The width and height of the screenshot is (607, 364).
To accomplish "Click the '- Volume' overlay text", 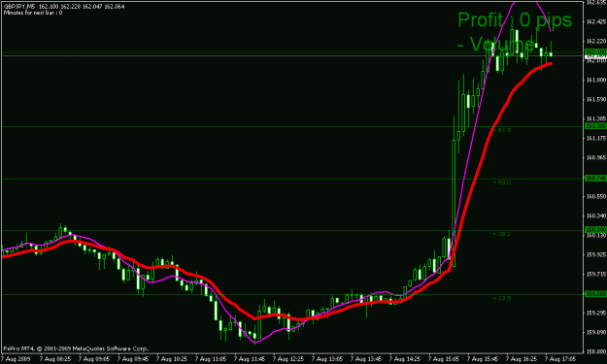I will click(496, 44).
